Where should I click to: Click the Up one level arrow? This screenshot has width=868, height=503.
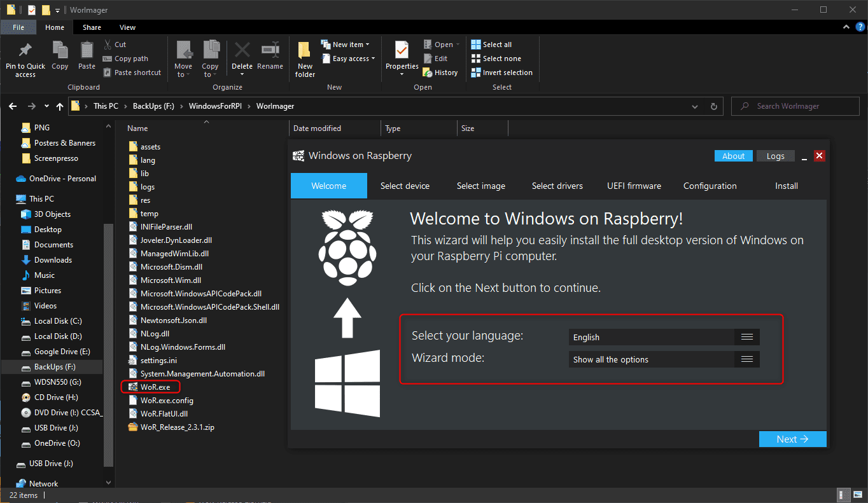[60, 106]
